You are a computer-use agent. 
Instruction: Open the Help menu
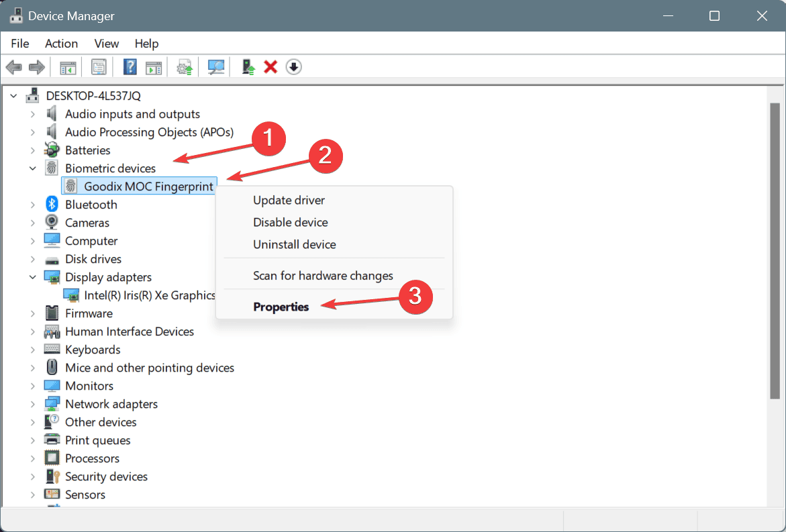pos(146,44)
